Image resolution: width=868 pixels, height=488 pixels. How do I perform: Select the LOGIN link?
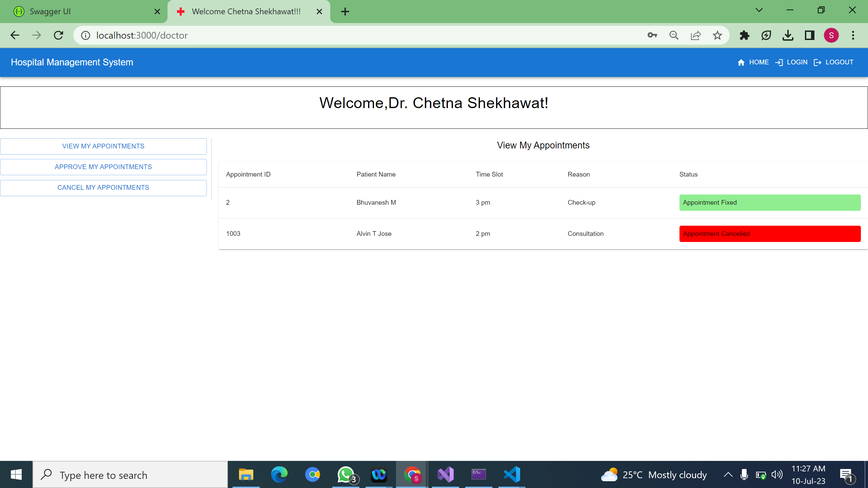tap(797, 62)
